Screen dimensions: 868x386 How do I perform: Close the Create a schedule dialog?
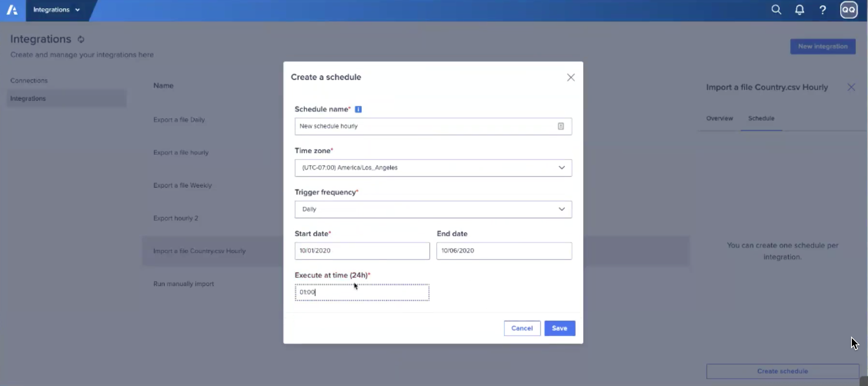click(571, 77)
